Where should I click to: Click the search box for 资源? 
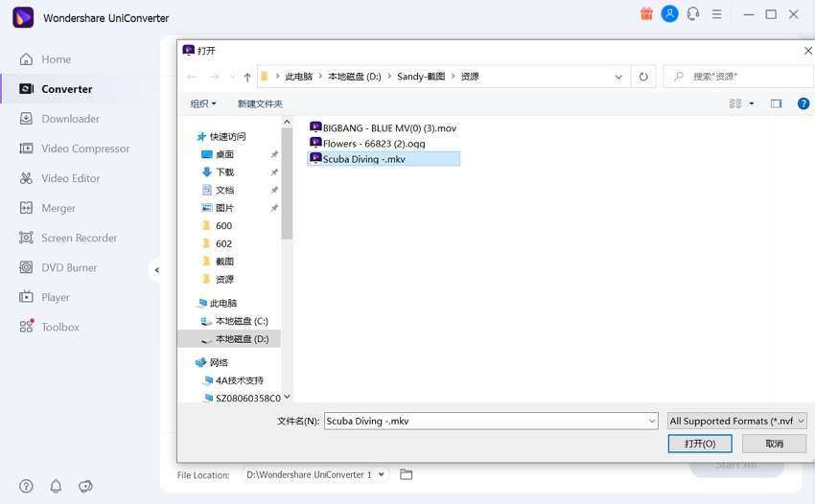click(x=738, y=77)
